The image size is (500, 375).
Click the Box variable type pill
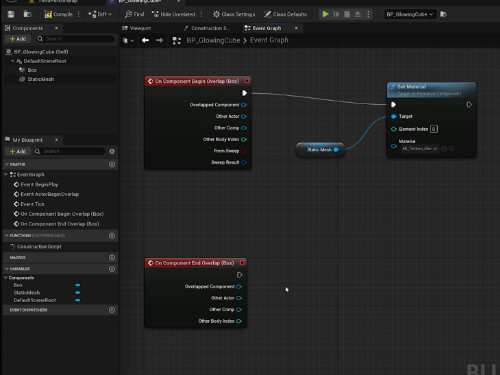tap(77, 285)
